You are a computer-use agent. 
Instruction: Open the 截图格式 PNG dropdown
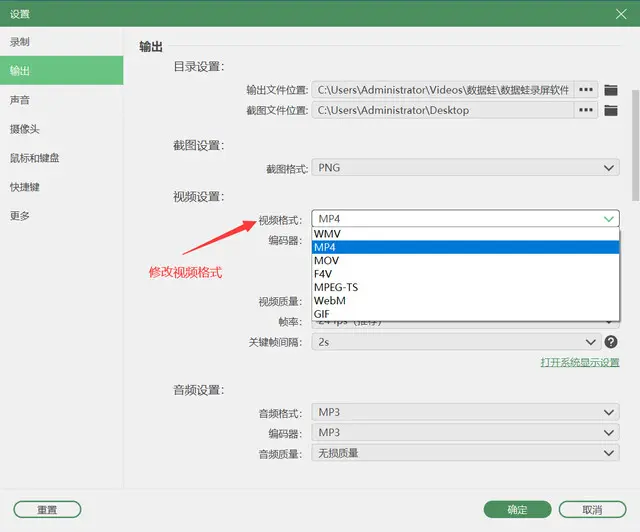465,168
